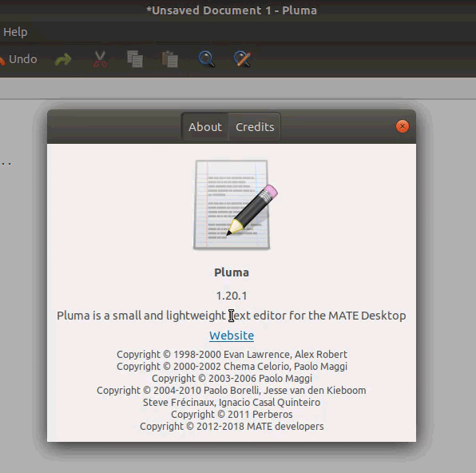The image size is (476, 473).
Task: Click 'Steve Frécinaux, Ignacio Casal Quinteiro' line
Action: tap(232, 402)
